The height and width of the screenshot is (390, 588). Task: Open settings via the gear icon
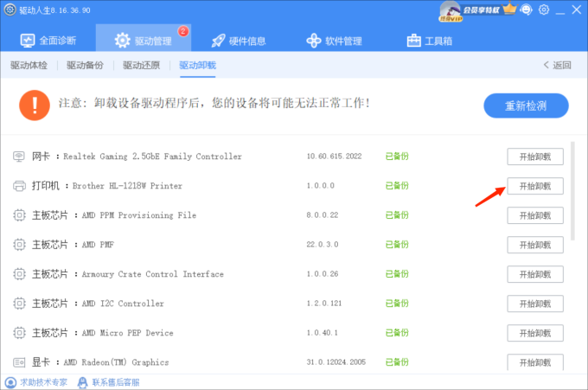tap(544, 10)
